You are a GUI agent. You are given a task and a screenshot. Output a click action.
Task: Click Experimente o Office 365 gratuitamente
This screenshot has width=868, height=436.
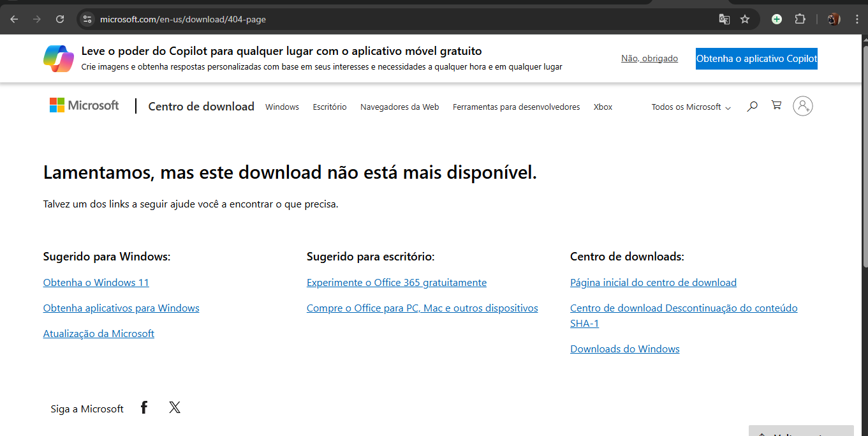(397, 282)
